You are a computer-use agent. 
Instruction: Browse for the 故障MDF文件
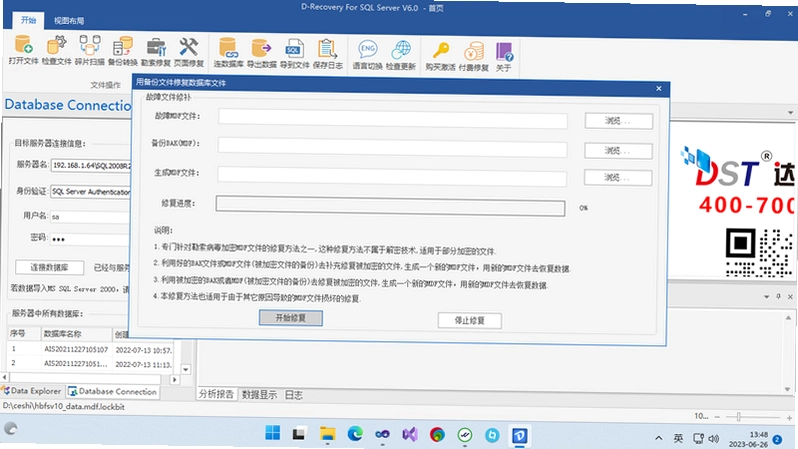click(618, 121)
